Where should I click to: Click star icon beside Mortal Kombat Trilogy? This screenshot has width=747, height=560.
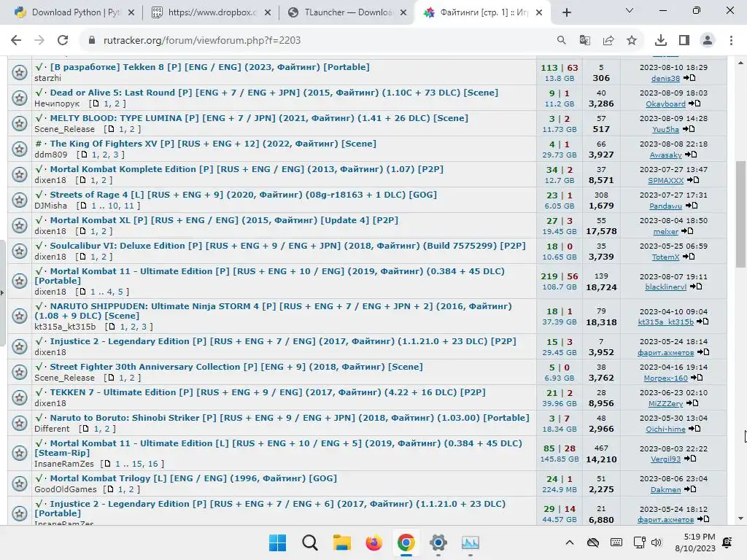click(20, 483)
